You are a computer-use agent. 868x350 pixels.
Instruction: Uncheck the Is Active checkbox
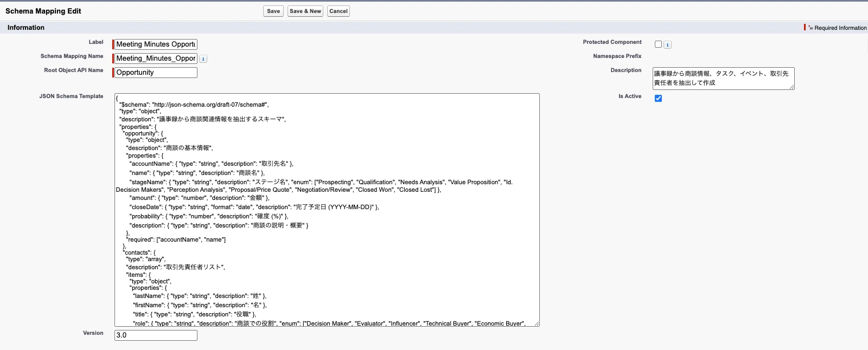click(x=658, y=98)
